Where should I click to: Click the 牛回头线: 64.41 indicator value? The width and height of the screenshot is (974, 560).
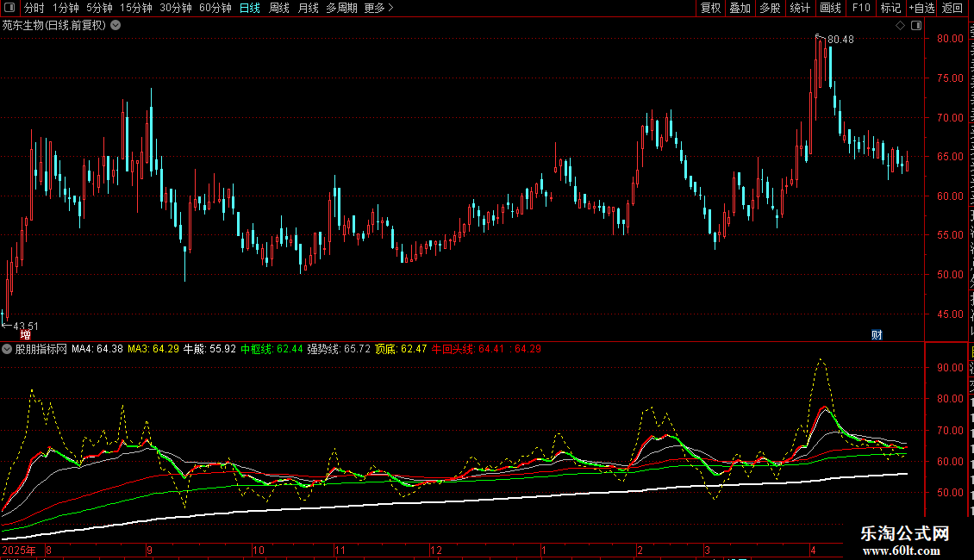pyautogui.click(x=468, y=349)
